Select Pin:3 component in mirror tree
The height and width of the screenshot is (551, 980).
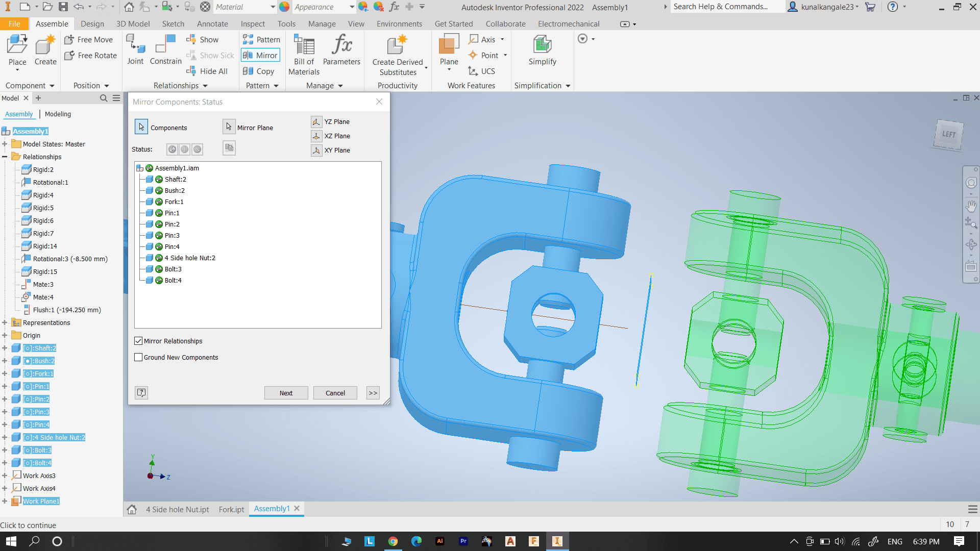[x=171, y=235]
